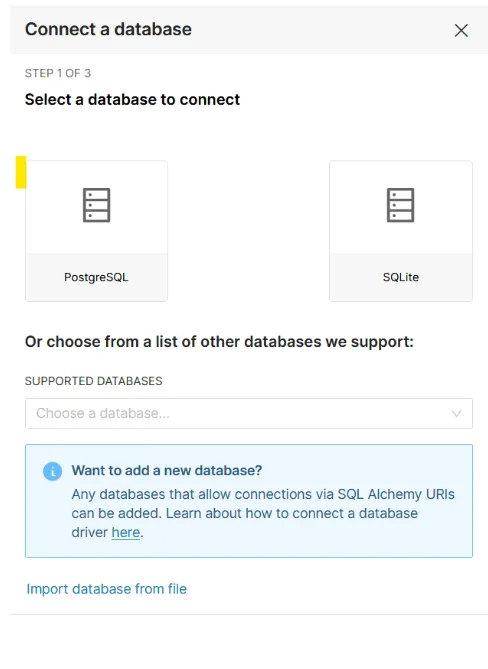Expand the supported databases chevron arrow
Image resolution: width=488 pixels, height=669 pixels.
pyautogui.click(x=457, y=413)
